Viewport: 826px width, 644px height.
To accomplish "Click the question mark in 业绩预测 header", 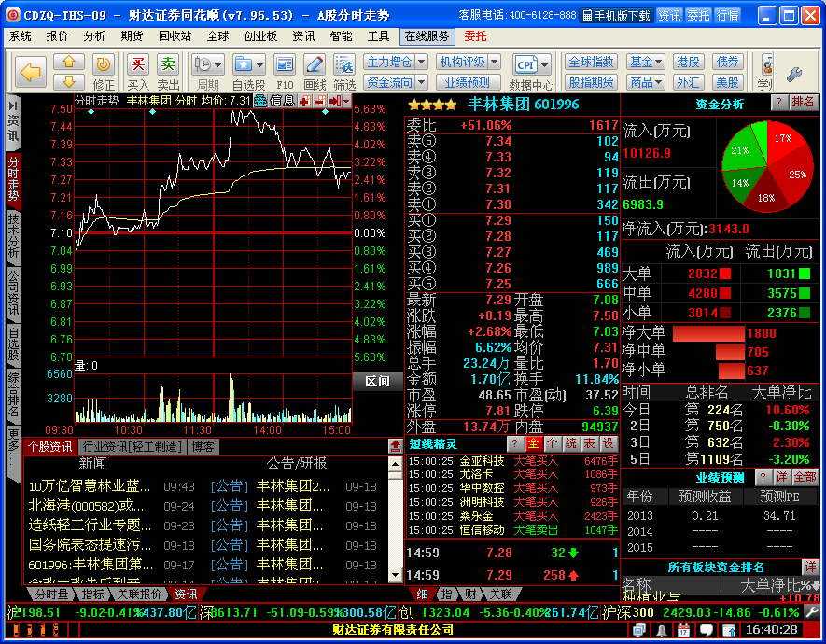I will click(x=763, y=477).
